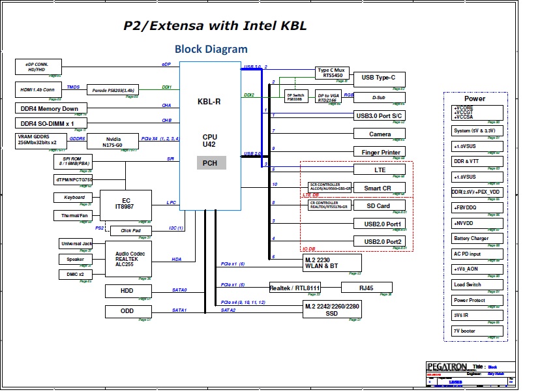Select the "DDR4 Memory Down" block
The width and height of the screenshot is (555, 392).
(52, 108)
